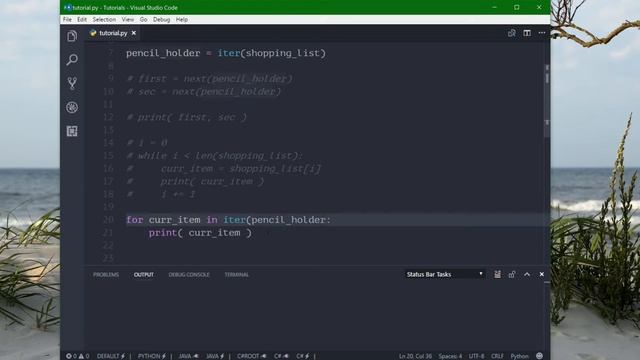Split the editor with the split icon
Image resolution: width=640 pixels, height=360 pixels.
tap(527, 33)
